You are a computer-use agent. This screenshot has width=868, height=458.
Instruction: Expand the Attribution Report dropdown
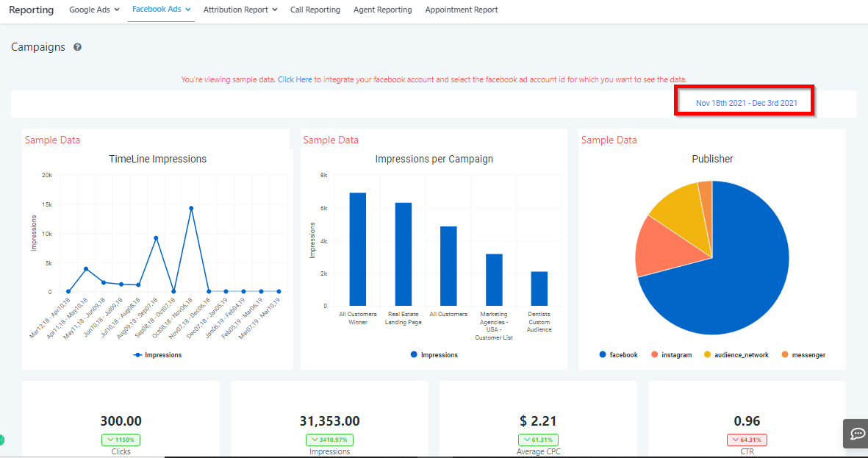pyautogui.click(x=240, y=10)
